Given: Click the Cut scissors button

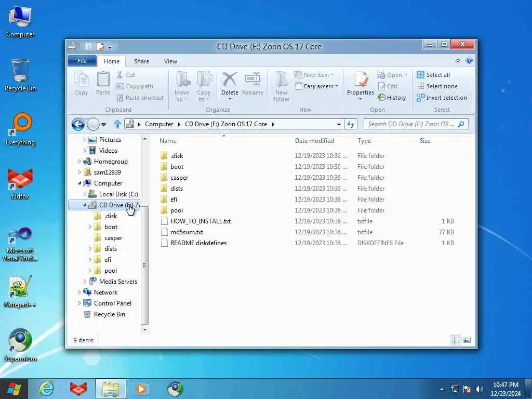Looking at the screenshot, I should (x=126, y=75).
